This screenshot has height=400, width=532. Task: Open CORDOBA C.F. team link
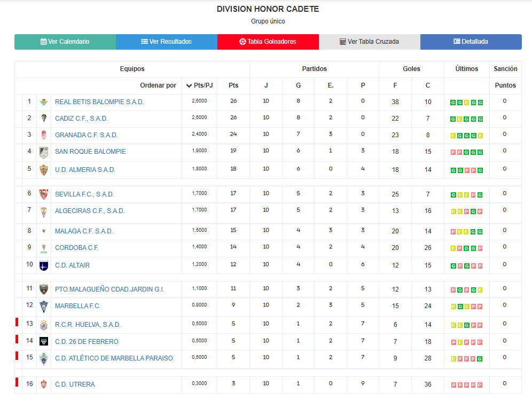77,248
